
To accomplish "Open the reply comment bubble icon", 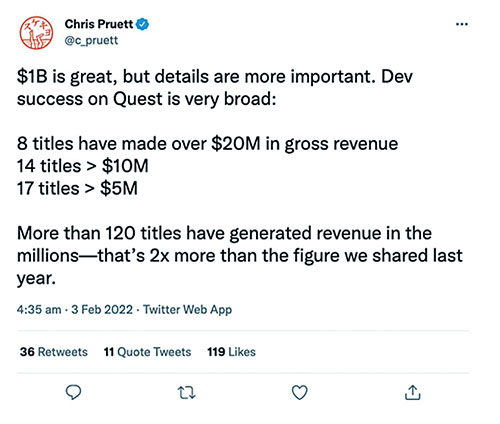I will click(73, 392).
